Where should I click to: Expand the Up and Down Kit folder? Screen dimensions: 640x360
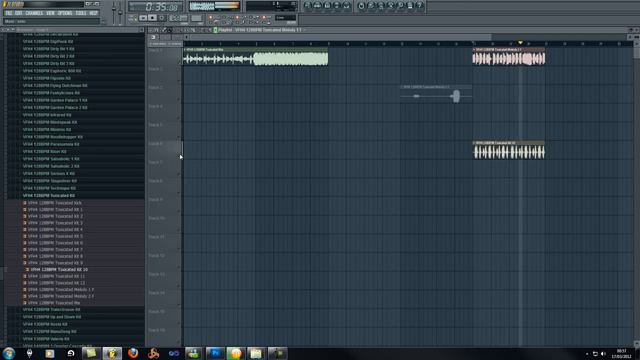(51, 317)
